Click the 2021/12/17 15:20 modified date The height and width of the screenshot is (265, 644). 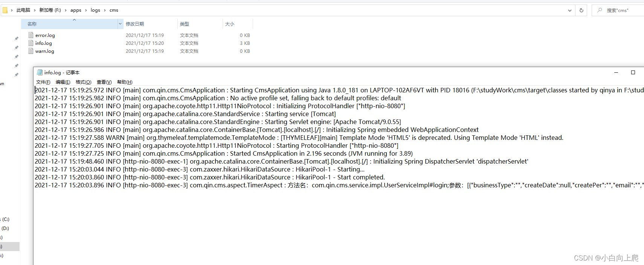[145, 43]
